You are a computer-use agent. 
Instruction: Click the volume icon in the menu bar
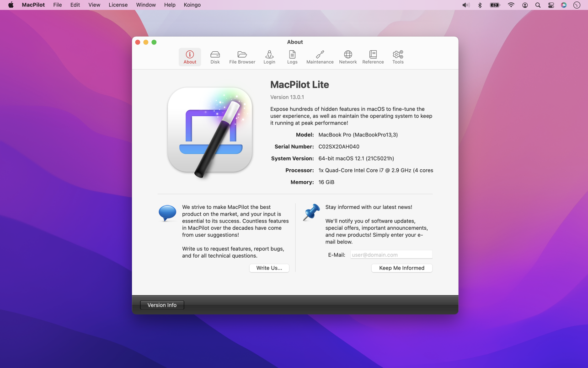pos(465,5)
